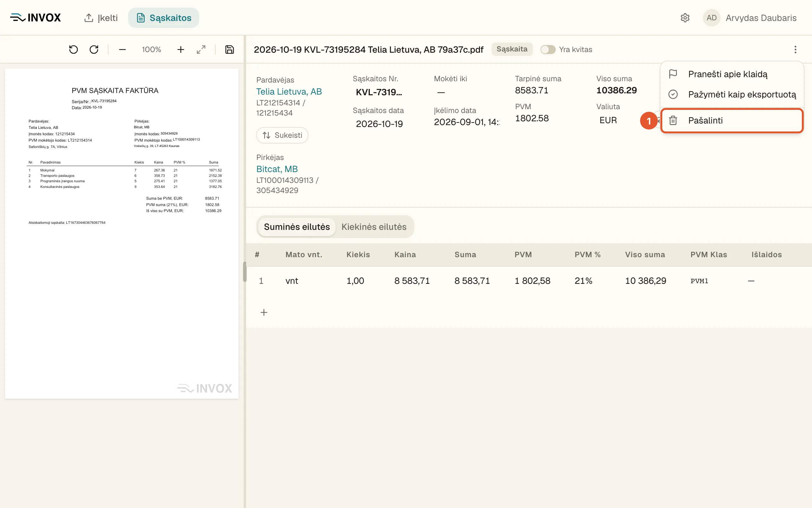The image size is (812, 508).
Task: Toggle the Yra kvitas switch
Action: (547, 50)
